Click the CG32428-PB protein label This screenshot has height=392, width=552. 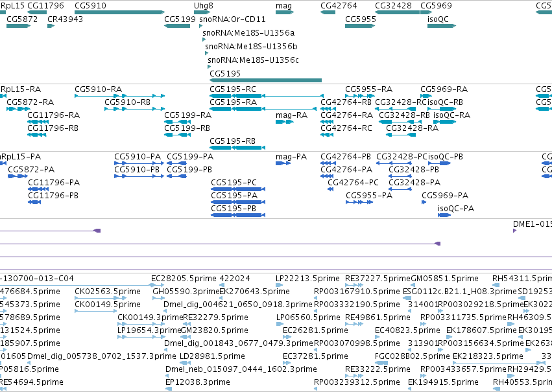(x=414, y=170)
